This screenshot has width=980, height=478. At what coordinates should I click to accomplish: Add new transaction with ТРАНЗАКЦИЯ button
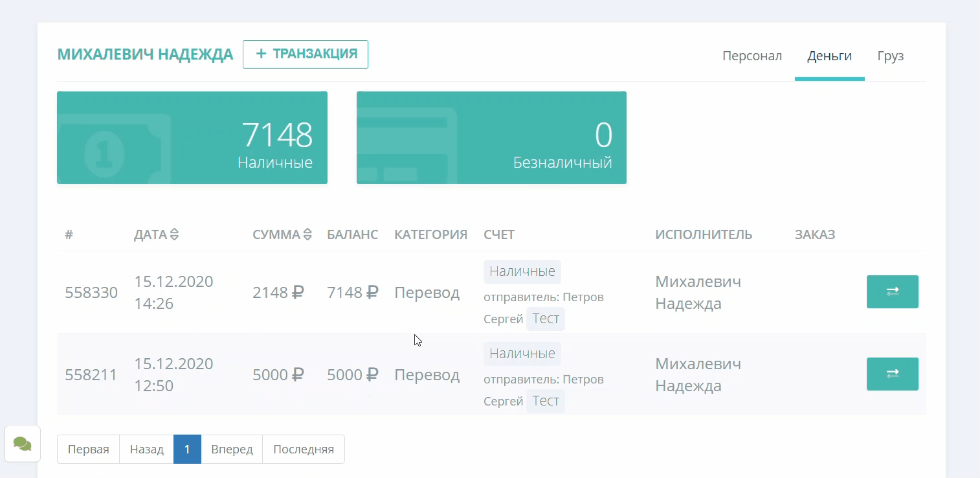[x=306, y=54]
